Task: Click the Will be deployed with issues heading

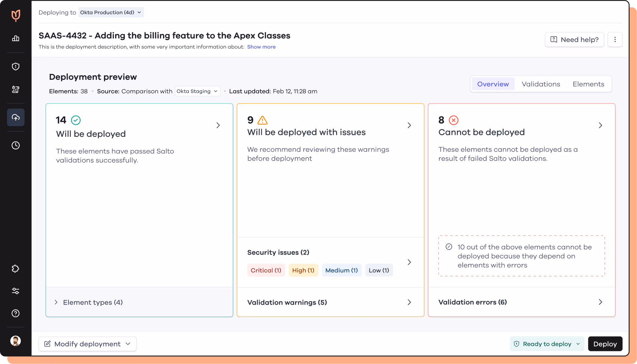Action: point(306,132)
